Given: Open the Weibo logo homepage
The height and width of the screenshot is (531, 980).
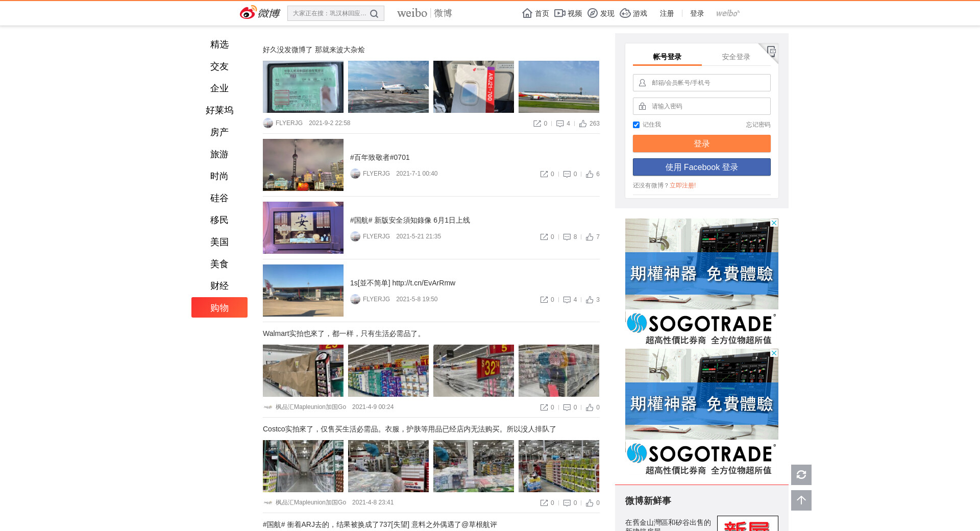Looking at the screenshot, I should [x=260, y=13].
